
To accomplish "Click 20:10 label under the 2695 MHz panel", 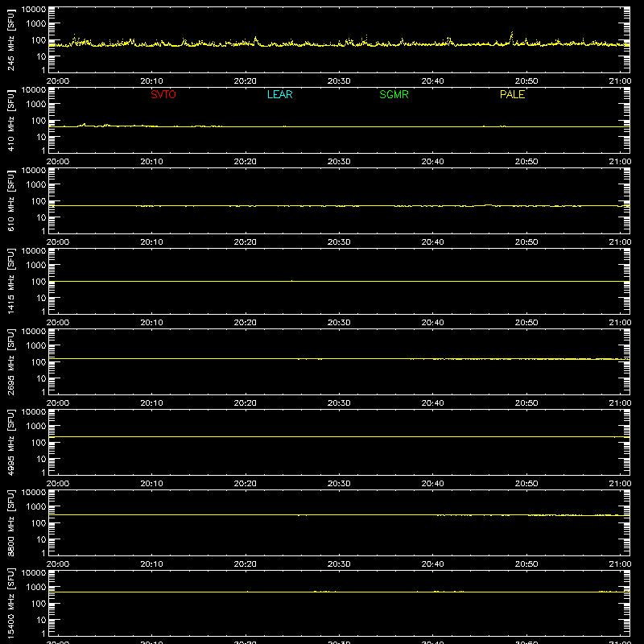I will tap(151, 403).
